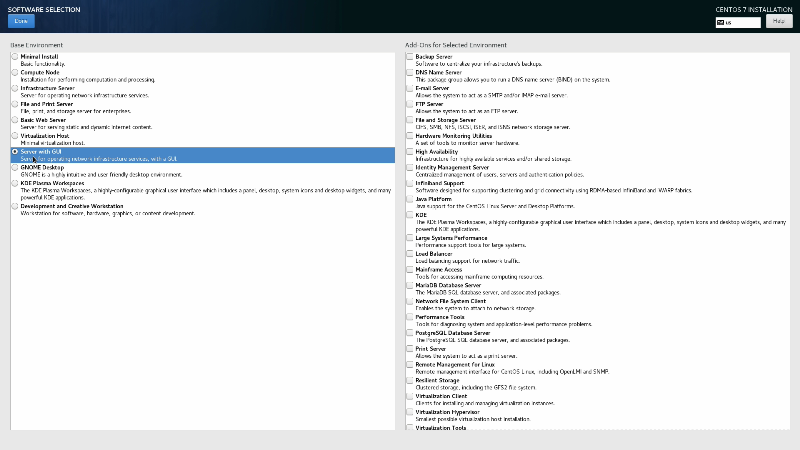800x450 pixels.
Task: Click the 'CENTOS 7 INSTALLATION' label
Action: pyautogui.click(x=754, y=9)
